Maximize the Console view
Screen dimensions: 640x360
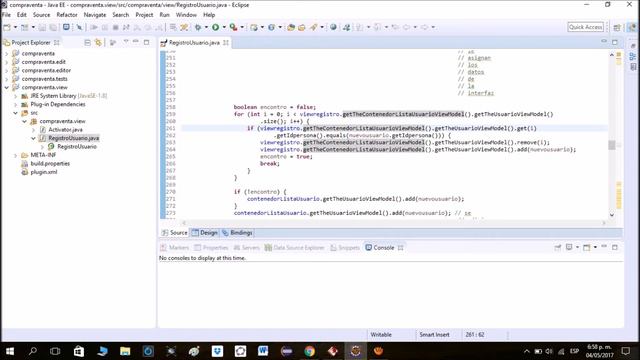[615, 247]
